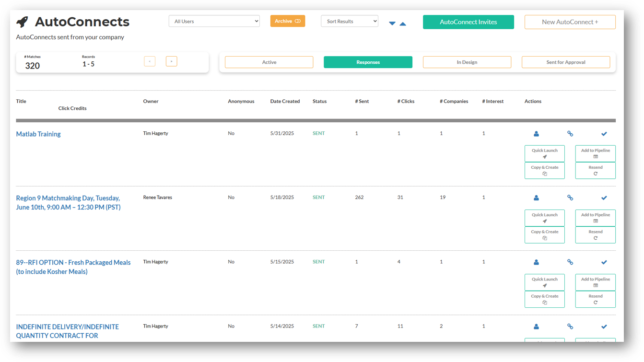Click the AutoConnects rocket logo icon
644x362 pixels.
pos(22,22)
